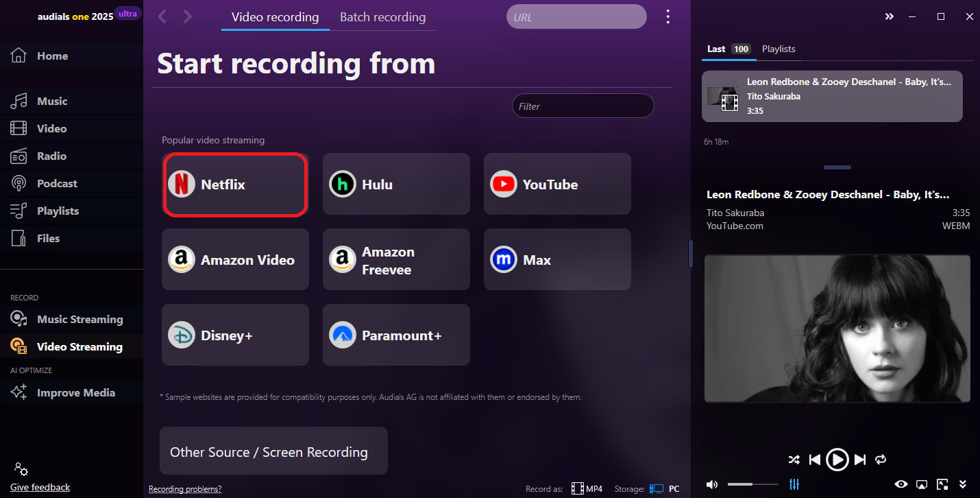Start recording from Hulu

click(396, 184)
